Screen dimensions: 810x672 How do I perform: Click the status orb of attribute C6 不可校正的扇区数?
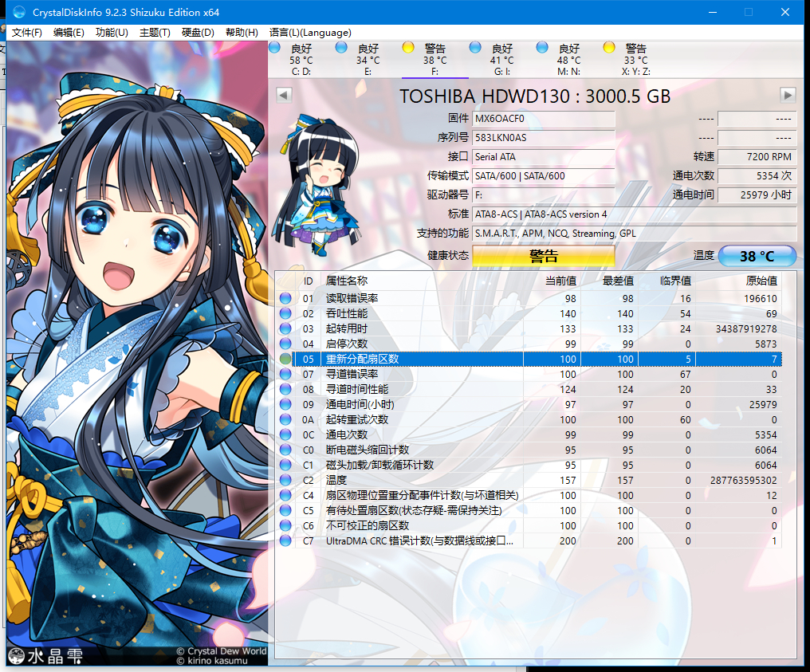click(285, 525)
